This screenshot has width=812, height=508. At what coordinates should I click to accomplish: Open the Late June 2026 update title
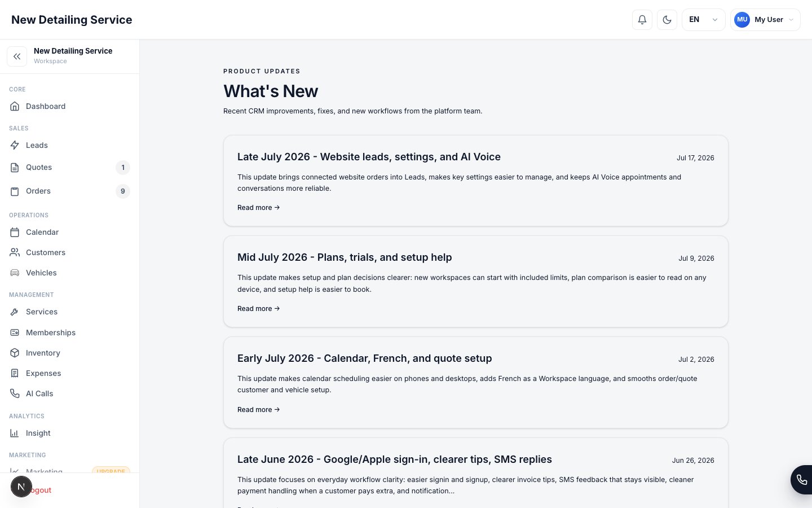[x=395, y=459]
